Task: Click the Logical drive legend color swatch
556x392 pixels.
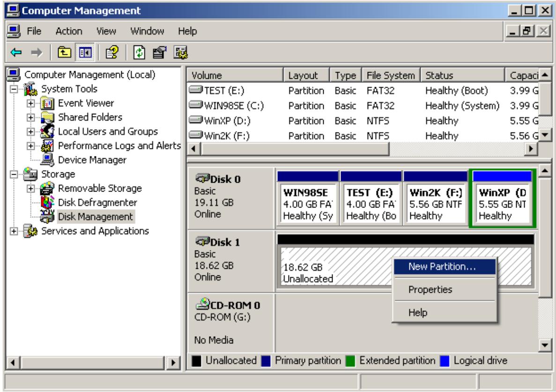Action: point(445,361)
